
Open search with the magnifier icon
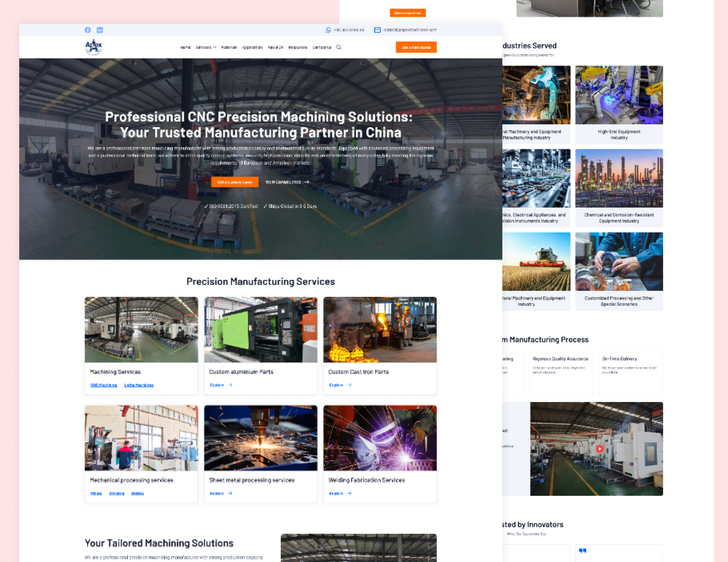coord(339,47)
